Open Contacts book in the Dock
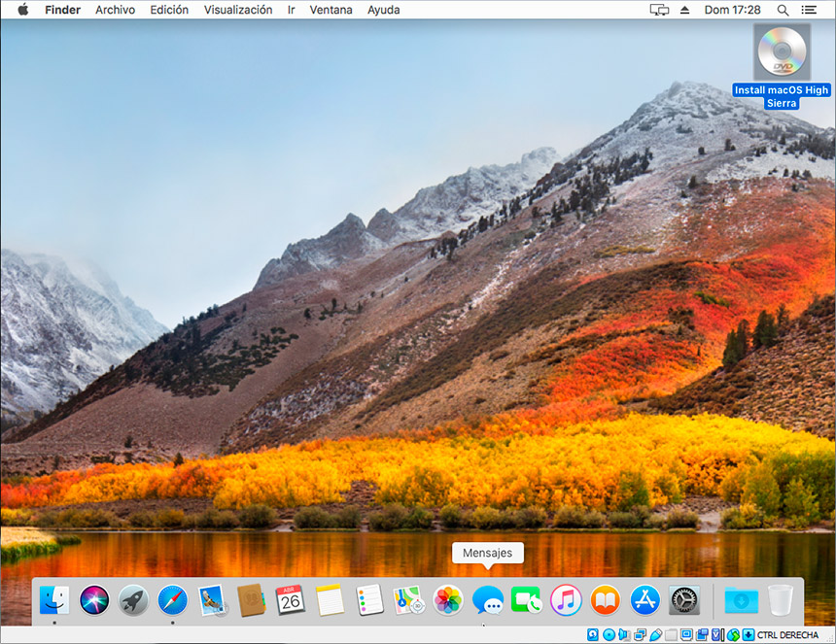The height and width of the screenshot is (644, 836). tap(251, 599)
